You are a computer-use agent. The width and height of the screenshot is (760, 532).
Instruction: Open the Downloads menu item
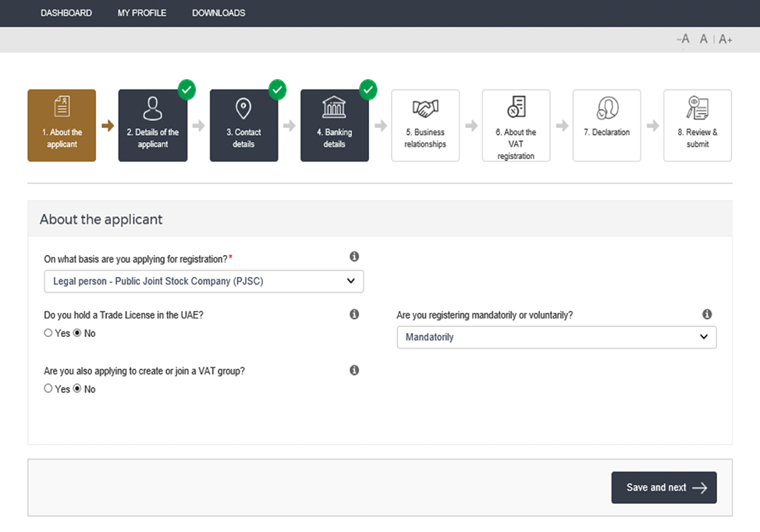[x=218, y=13]
